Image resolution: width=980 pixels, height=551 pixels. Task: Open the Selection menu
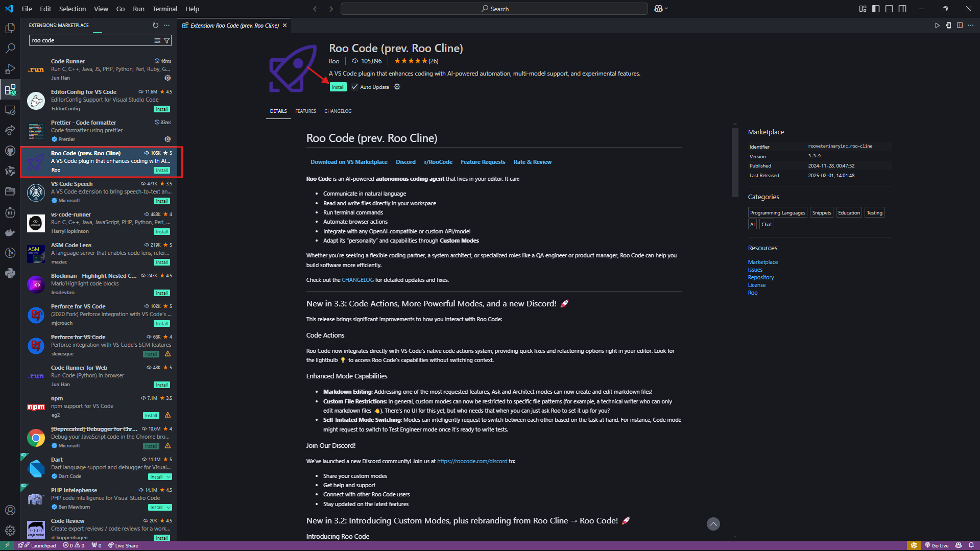73,9
